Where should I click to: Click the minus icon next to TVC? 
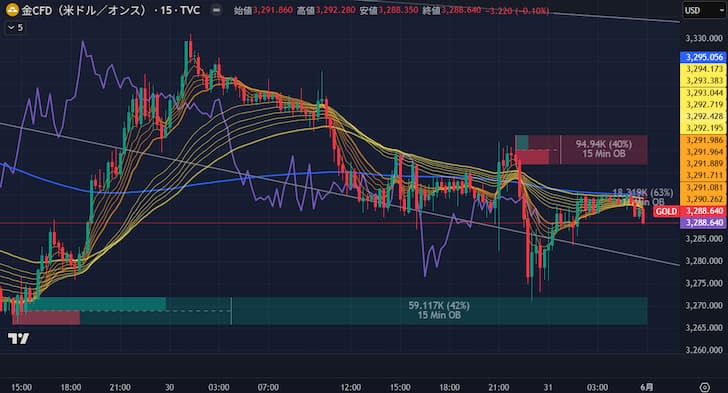click(216, 10)
